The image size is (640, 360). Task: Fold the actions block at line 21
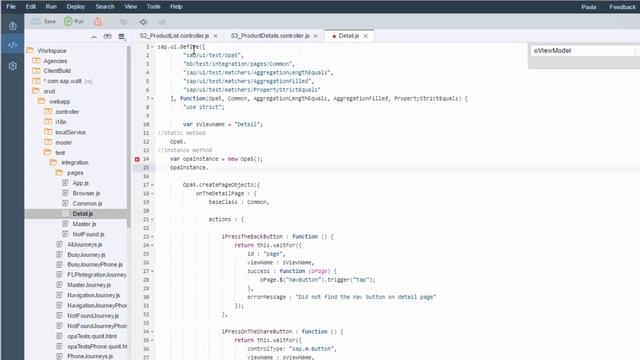(x=153, y=220)
